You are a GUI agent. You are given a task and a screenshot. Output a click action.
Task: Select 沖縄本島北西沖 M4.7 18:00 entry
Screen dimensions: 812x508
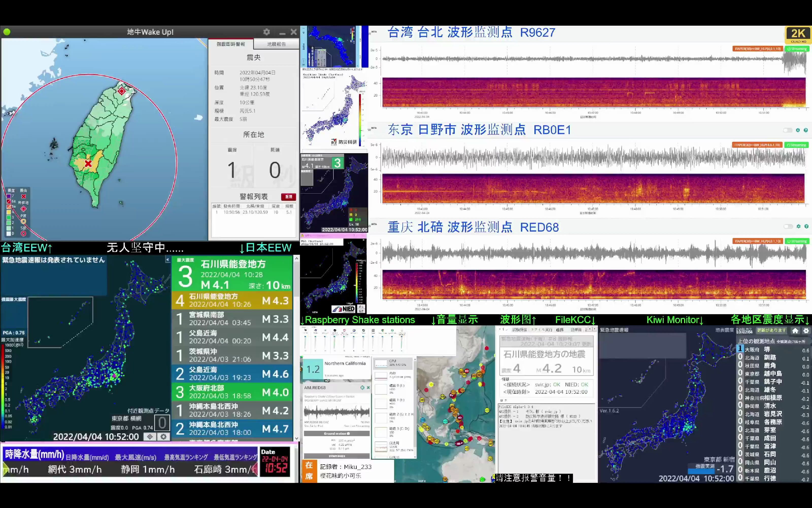point(232,429)
